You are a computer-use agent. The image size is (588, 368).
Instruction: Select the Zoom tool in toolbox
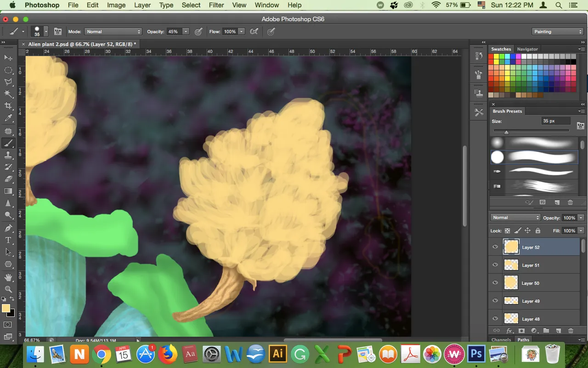click(8, 289)
